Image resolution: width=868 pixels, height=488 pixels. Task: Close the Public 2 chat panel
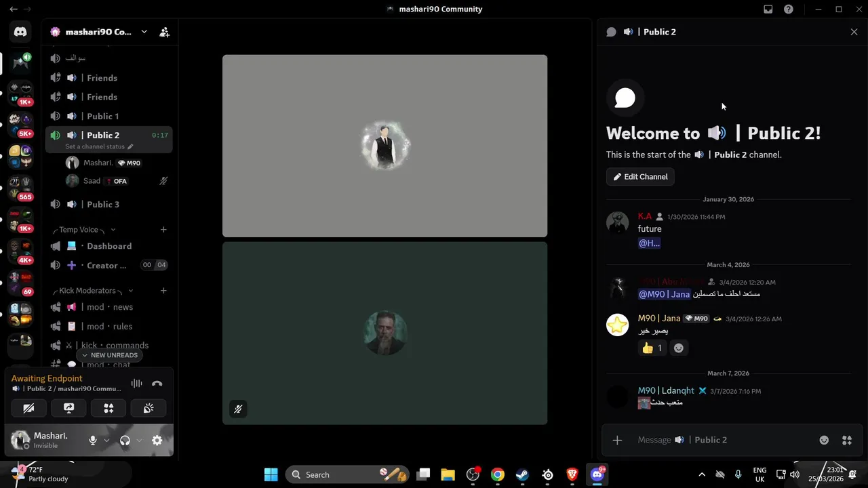(854, 32)
